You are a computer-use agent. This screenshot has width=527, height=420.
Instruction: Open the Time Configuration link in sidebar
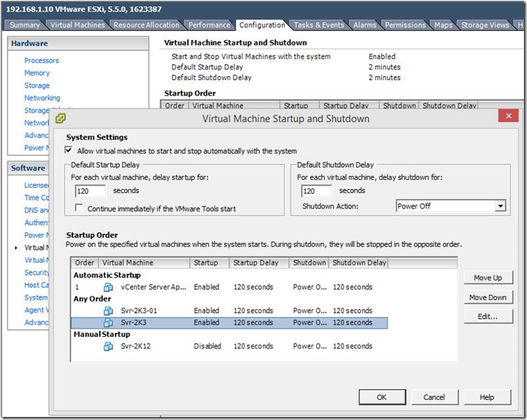click(37, 198)
